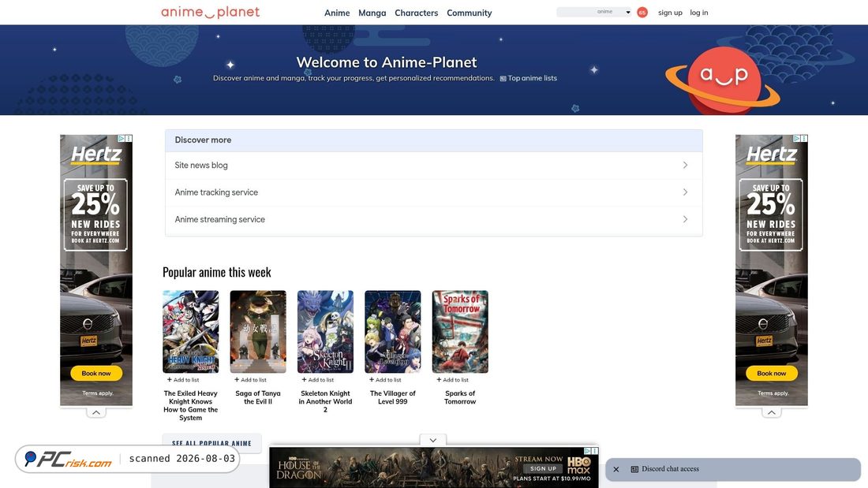The width and height of the screenshot is (868, 488).
Task: Click See All Popular Anime button
Action: point(211,443)
